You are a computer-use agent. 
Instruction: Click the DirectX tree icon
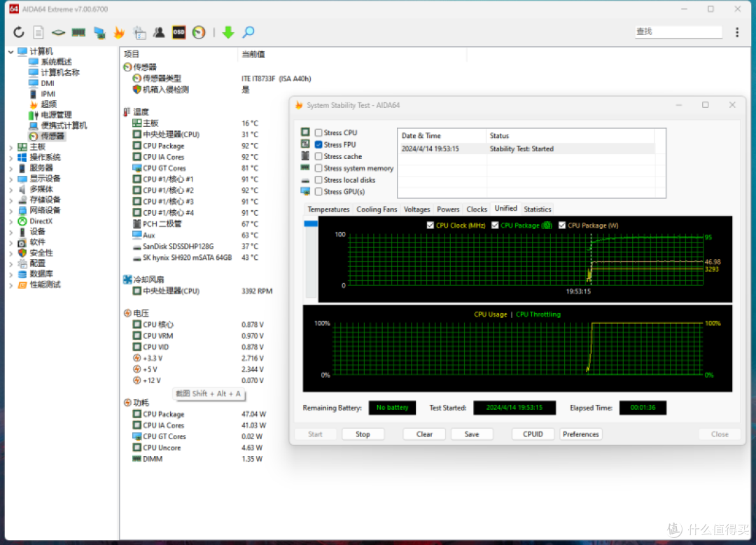click(x=22, y=221)
